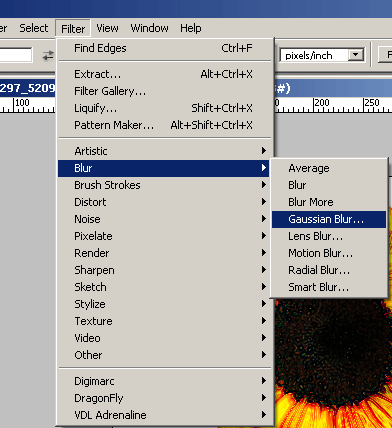Select the highlighted Blur submenu entry
392x428 pixels.
[x=164, y=168]
